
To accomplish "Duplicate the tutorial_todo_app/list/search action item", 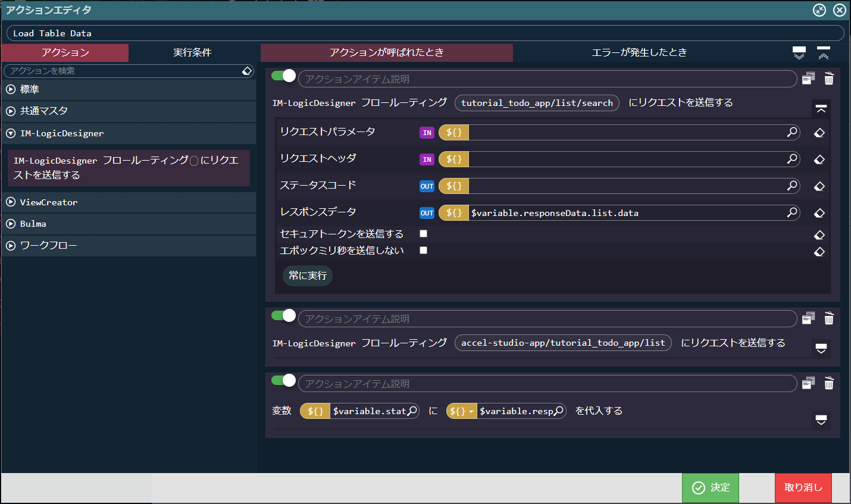I will (x=808, y=79).
